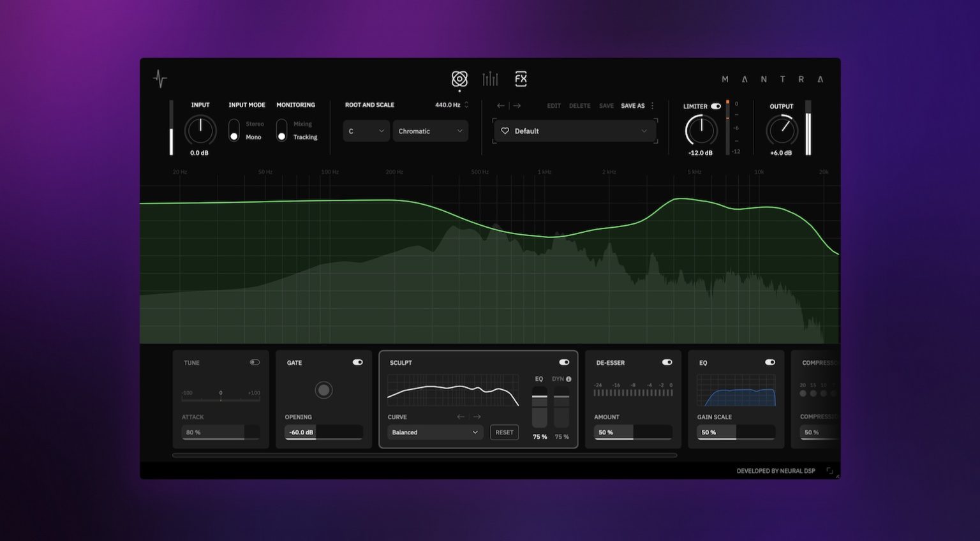Click the horizontal scrollbar below the modules
Image resolution: width=980 pixels, height=541 pixels.
[x=424, y=455]
